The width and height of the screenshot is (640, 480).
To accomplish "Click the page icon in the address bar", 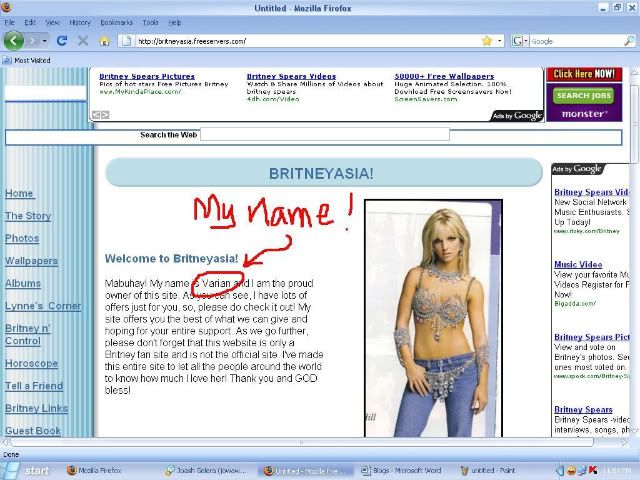I will (127, 41).
